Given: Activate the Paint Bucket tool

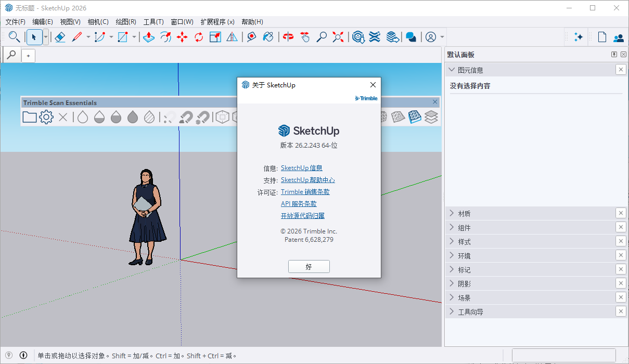Looking at the screenshot, I should click(268, 37).
